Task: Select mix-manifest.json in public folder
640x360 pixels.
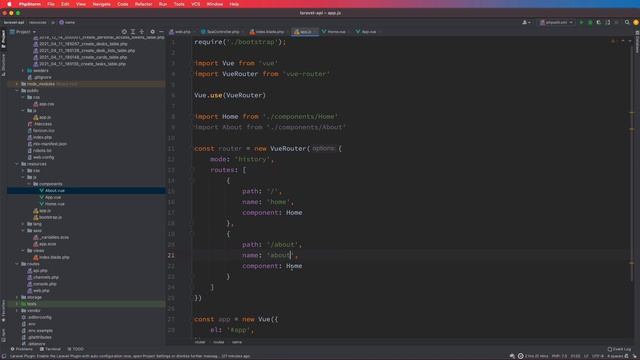Action: coord(50,144)
